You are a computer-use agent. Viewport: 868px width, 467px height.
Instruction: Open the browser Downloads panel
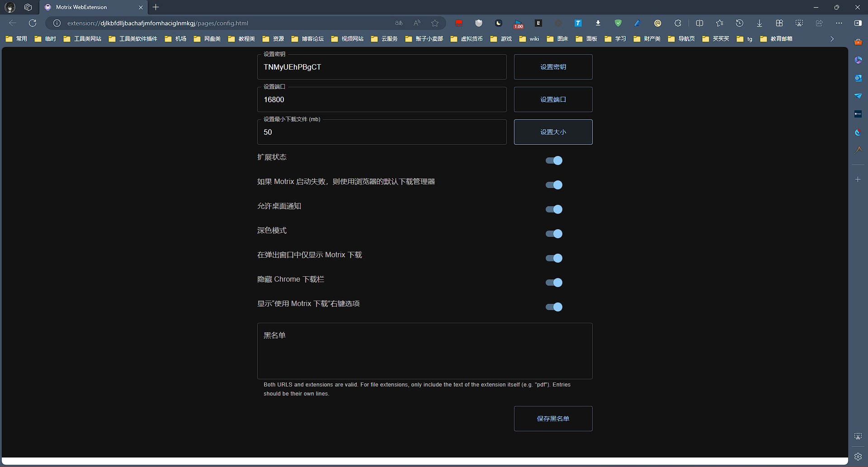tap(759, 23)
